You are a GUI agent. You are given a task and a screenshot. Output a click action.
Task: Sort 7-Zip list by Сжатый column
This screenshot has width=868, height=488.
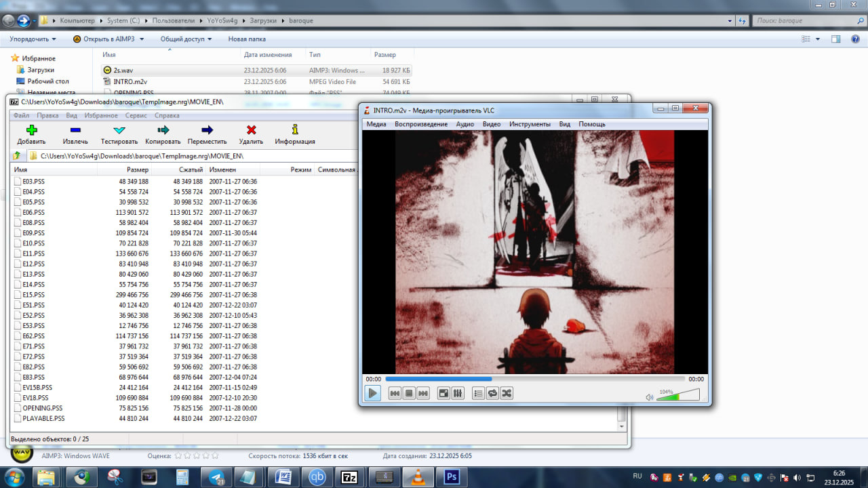pyautogui.click(x=178, y=169)
